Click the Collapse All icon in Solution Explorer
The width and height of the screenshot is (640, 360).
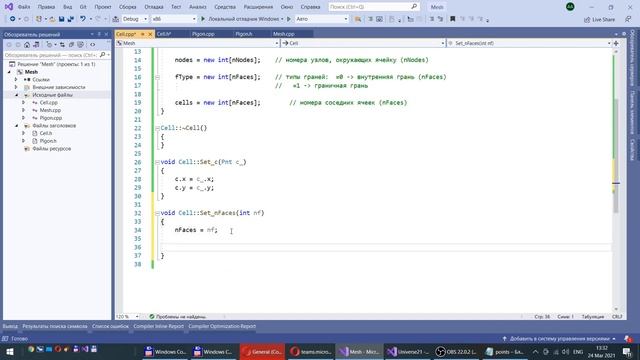tap(71, 45)
